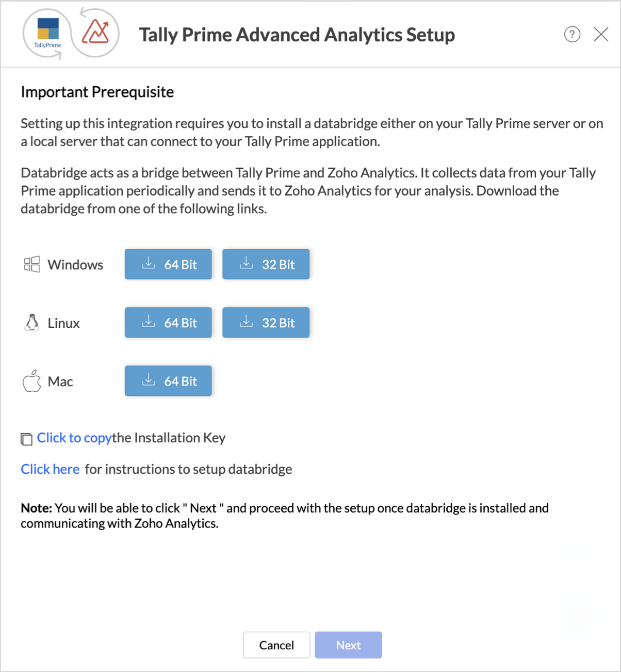Image resolution: width=621 pixels, height=672 pixels.
Task: Click the Apple Mac logo icon
Action: 32,381
